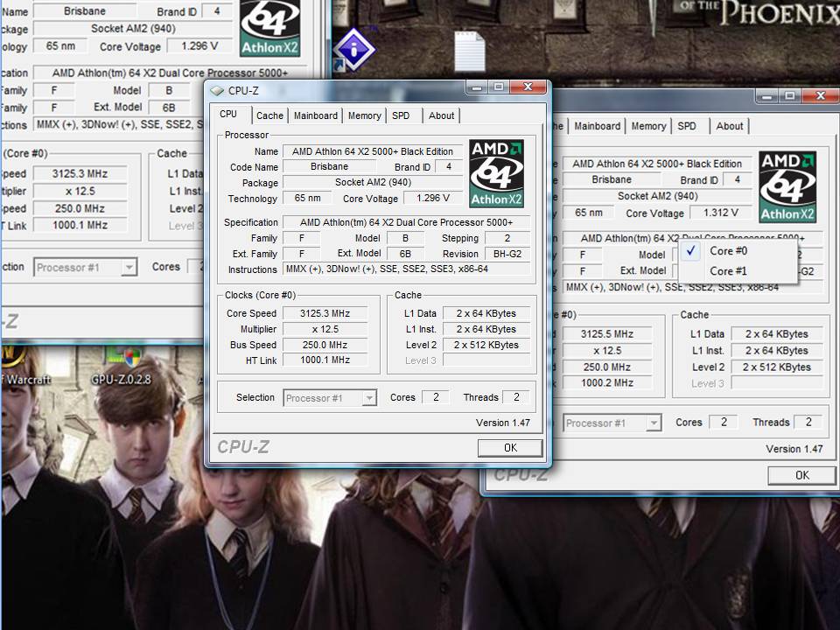Switch to the SPD tab in the front CPU-Z window

401,115
